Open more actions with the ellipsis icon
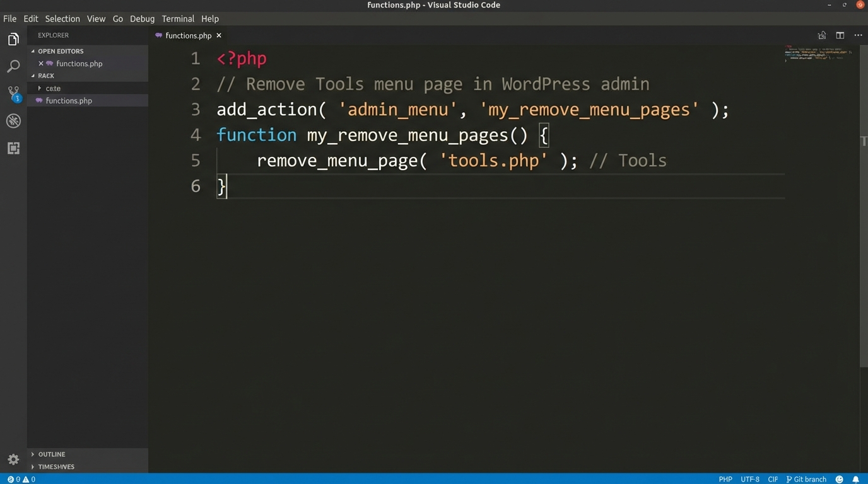868x484 pixels. tap(857, 35)
